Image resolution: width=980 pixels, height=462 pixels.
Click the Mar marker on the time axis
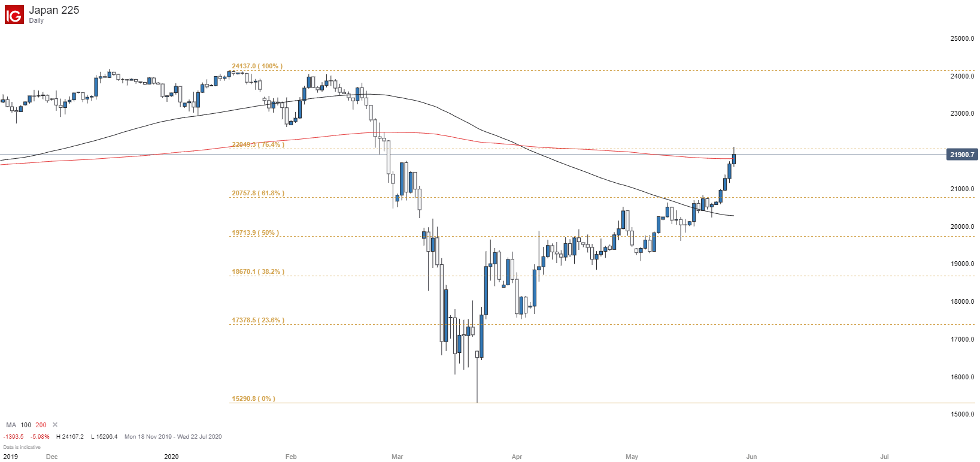398,457
